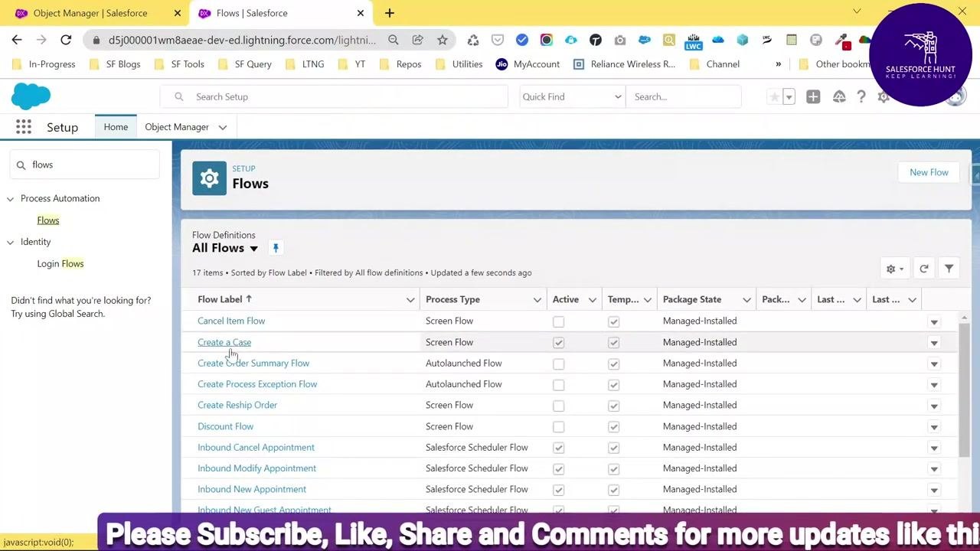Screen dimensions: 980x551
Task: Open the App Launcher grid icon
Action: click(24, 127)
